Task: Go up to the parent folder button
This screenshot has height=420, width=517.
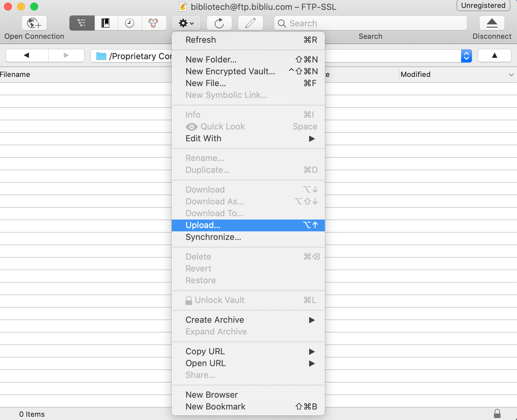Action: tap(494, 56)
